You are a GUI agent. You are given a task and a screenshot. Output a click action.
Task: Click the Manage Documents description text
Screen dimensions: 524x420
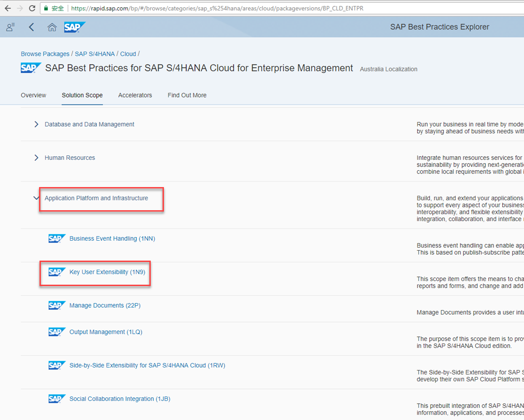point(470,312)
